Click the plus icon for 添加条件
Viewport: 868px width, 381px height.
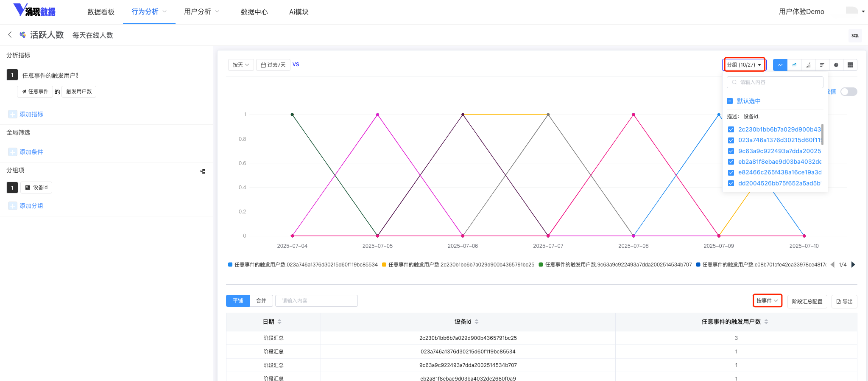(x=13, y=152)
